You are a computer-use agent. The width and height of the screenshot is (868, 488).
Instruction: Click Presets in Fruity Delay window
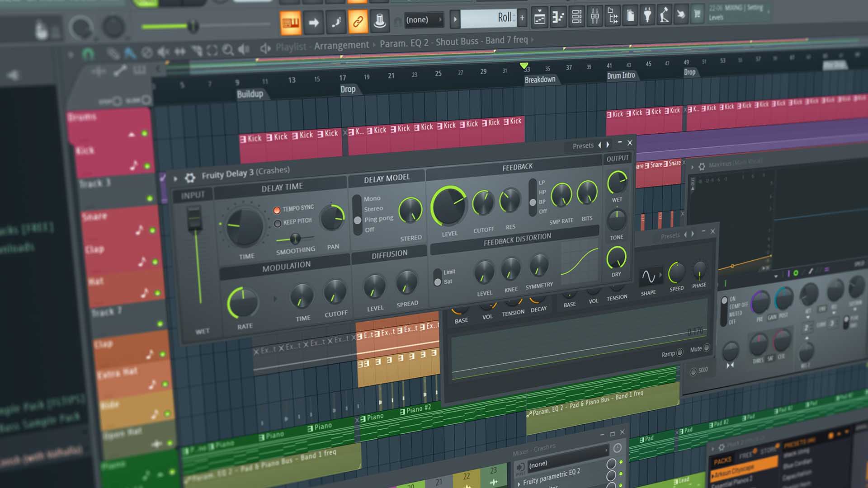583,145
